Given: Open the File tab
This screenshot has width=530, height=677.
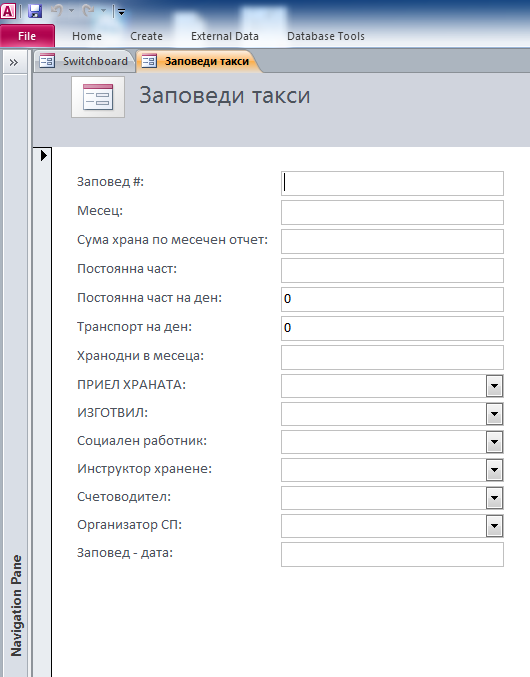Looking at the screenshot, I should tap(27, 36).
